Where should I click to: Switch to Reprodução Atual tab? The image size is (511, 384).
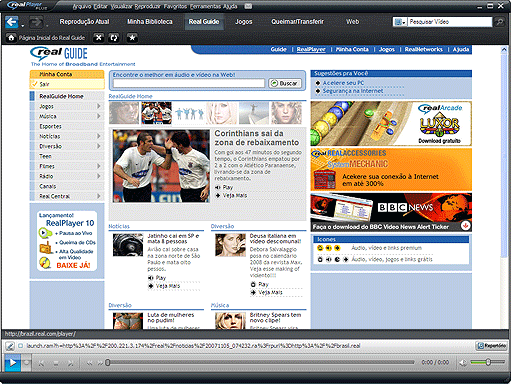tap(84, 22)
